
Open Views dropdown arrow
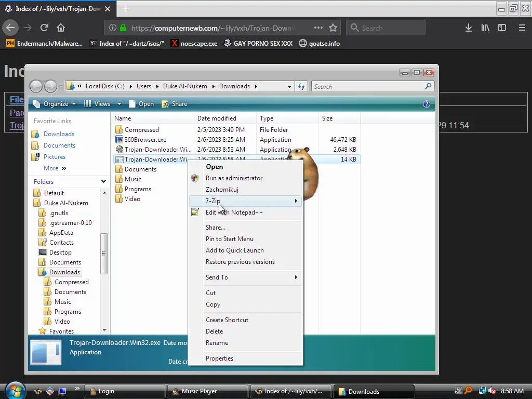[119, 104]
